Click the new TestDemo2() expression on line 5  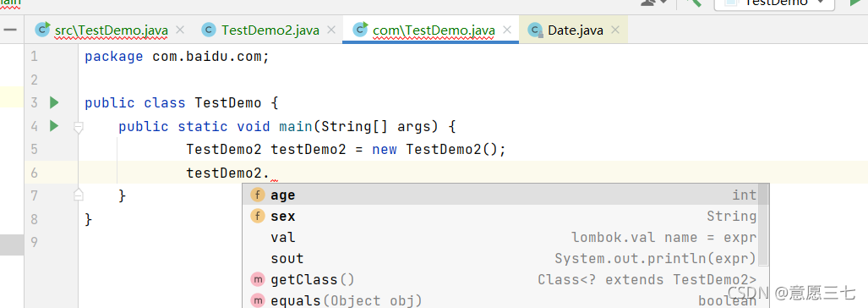(439, 150)
